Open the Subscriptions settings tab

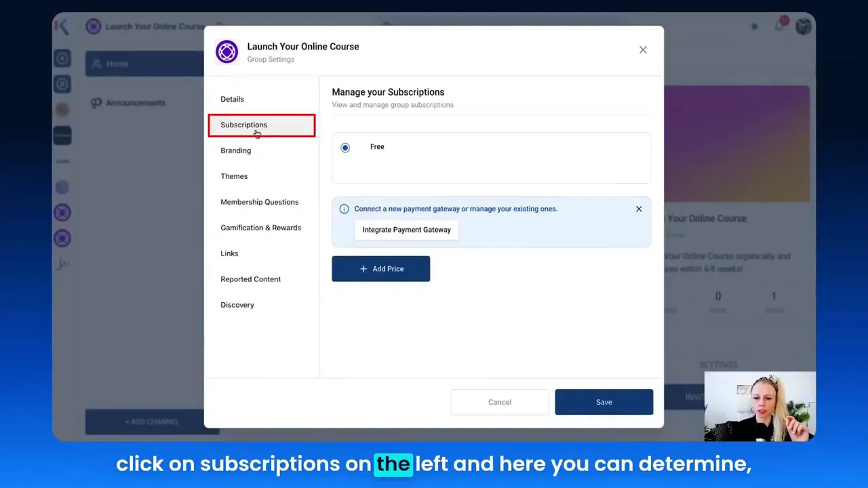click(x=261, y=125)
